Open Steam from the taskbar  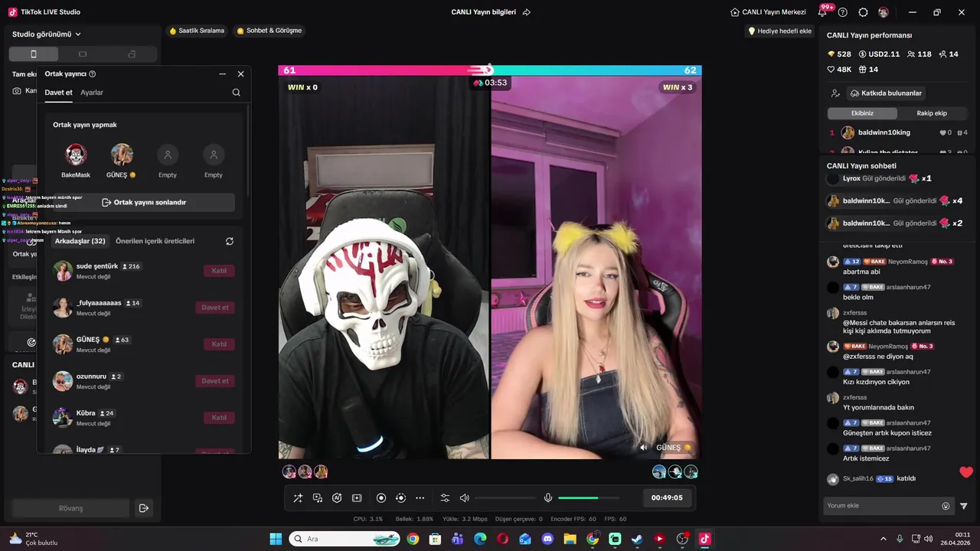click(x=637, y=539)
